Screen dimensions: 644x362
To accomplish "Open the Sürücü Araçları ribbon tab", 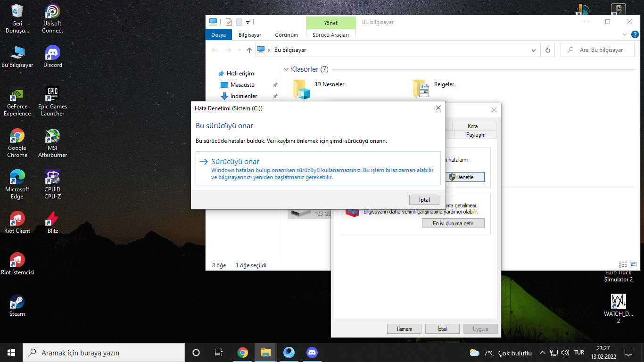I will (x=330, y=35).
